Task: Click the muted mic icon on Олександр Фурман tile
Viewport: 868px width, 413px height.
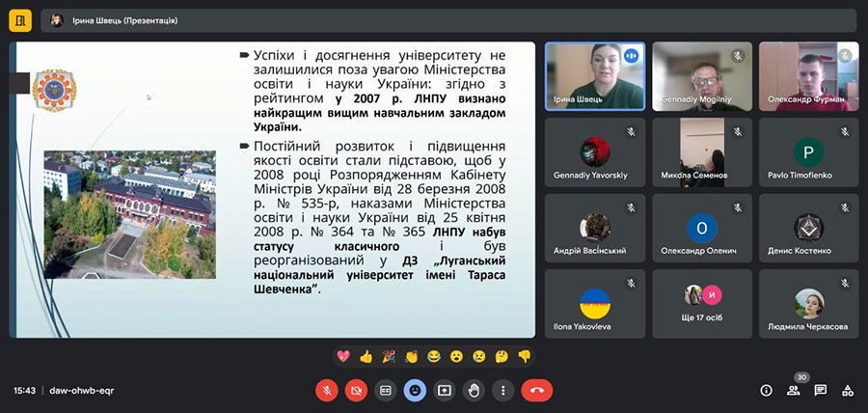Action: (x=844, y=56)
